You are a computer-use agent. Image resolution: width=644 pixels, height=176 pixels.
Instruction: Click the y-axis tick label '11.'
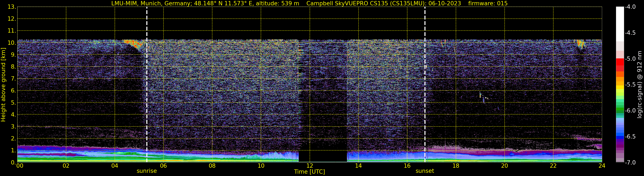pyautogui.click(x=12, y=31)
